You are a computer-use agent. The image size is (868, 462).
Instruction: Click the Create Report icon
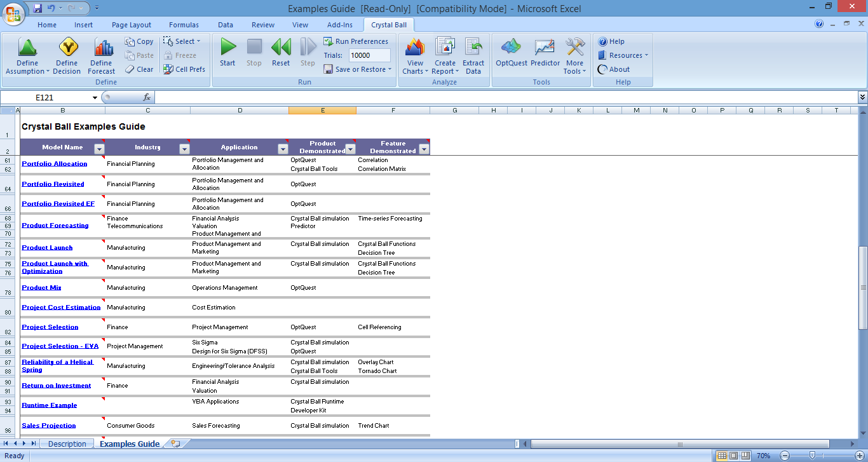[x=445, y=56]
